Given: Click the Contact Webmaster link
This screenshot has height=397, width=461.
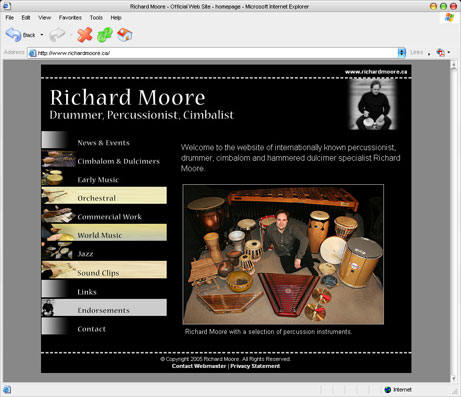Looking at the screenshot, I should click(199, 366).
